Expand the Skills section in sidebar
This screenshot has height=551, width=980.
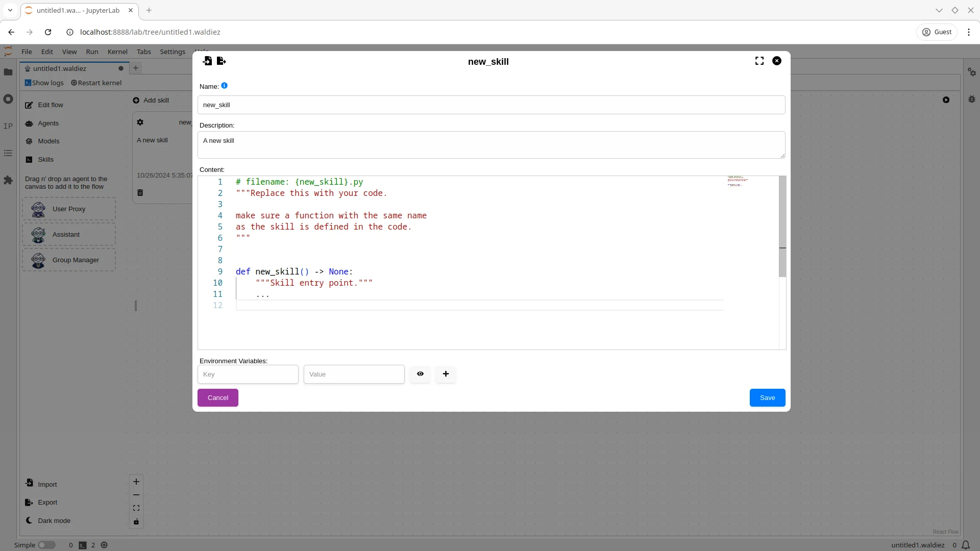45,160
